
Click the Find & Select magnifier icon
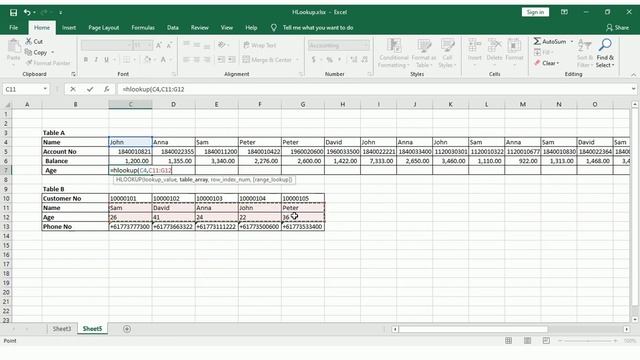605,45
